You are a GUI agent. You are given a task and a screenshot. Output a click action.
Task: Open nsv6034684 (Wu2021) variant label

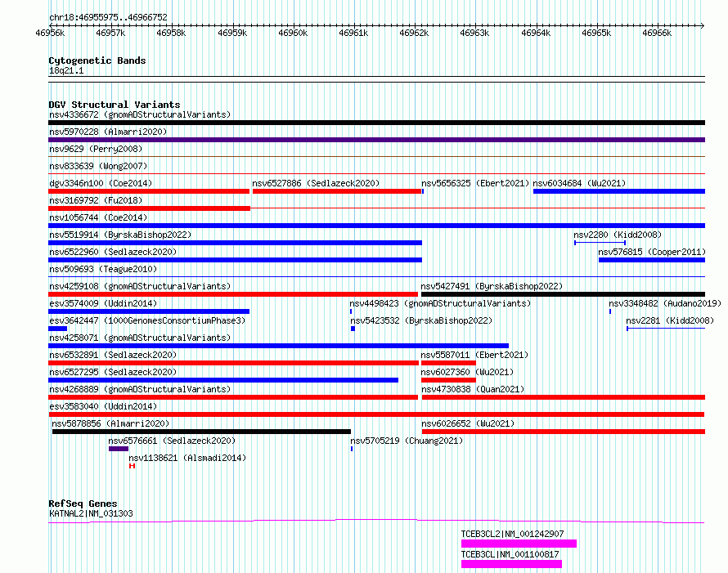[x=579, y=183]
